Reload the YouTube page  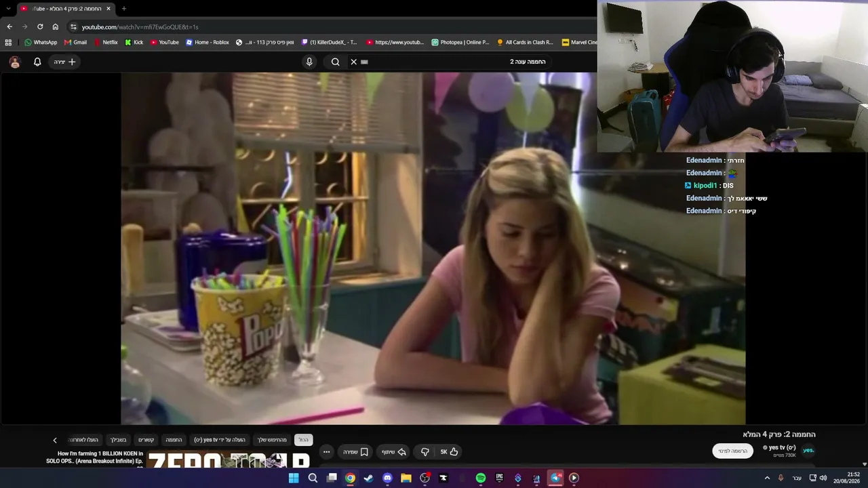pos(40,26)
